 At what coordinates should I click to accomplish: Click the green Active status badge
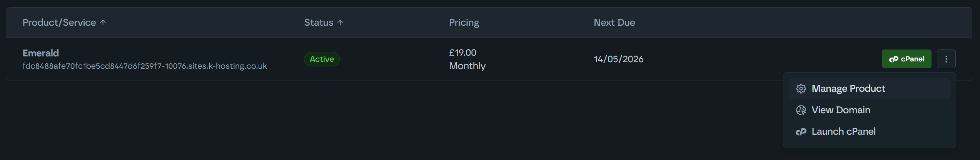322,59
